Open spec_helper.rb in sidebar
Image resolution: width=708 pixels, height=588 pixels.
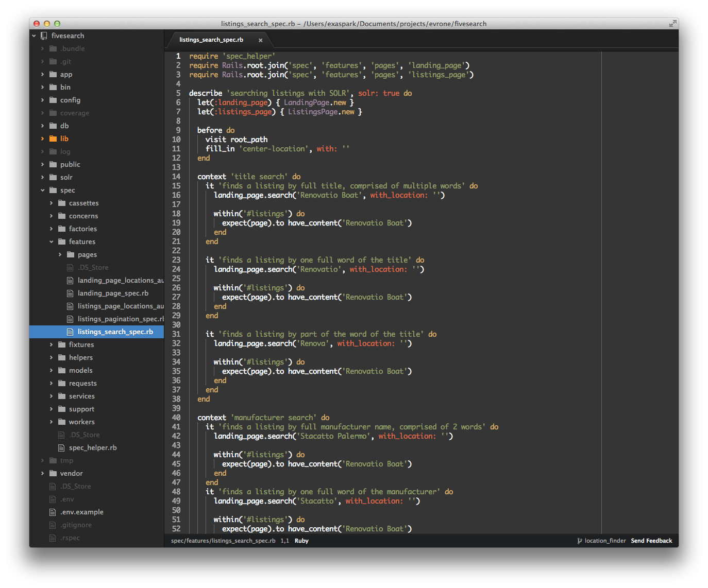[93, 447]
